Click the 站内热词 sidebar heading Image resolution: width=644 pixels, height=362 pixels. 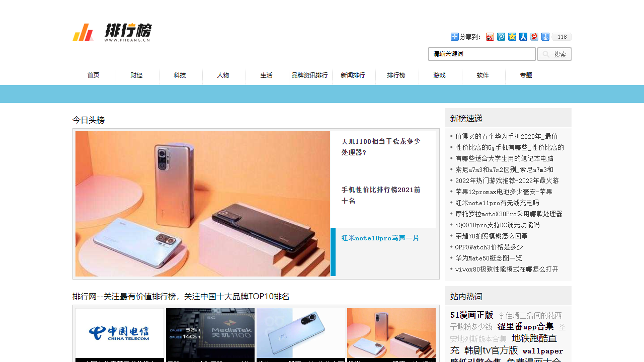[466, 296]
